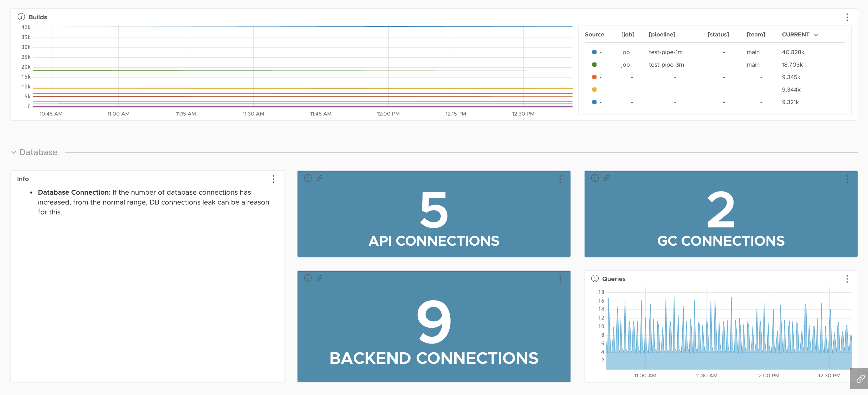The height and width of the screenshot is (395, 868).
Task: Open the Backend Connections tile options menu
Action: pyautogui.click(x=560, y=279)
